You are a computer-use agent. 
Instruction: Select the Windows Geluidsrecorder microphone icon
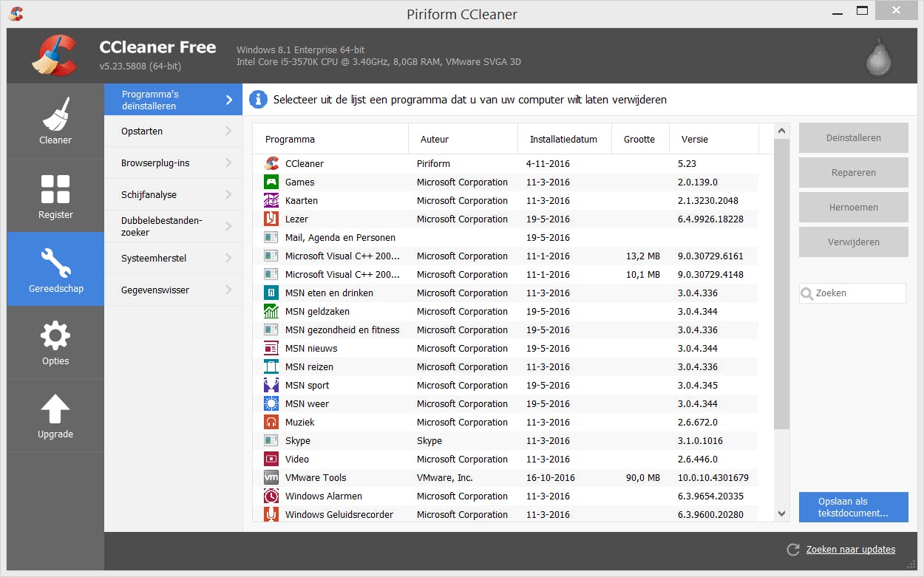pos(271,514)
